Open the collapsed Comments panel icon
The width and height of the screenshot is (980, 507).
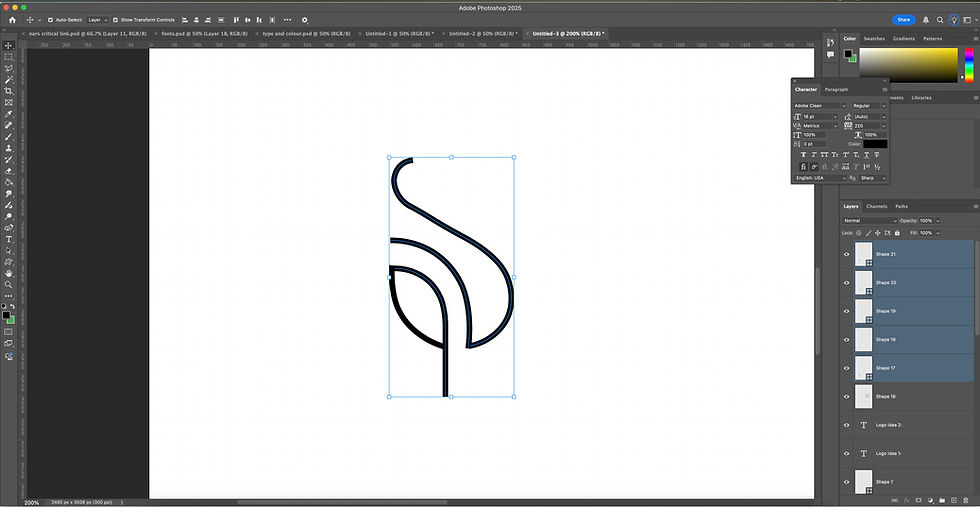pyautogui.click(x=831, y=54)
